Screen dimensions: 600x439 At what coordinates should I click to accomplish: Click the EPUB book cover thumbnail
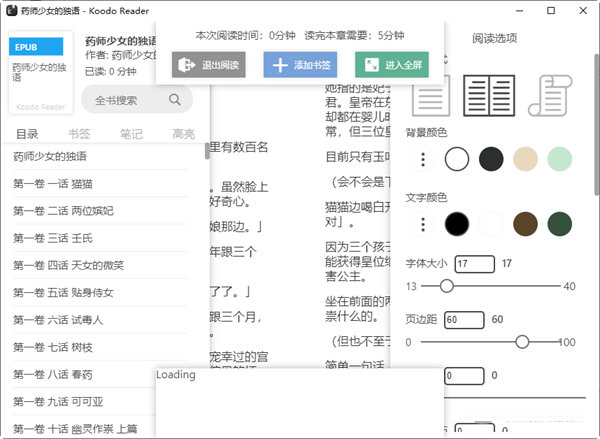(41, 73)
